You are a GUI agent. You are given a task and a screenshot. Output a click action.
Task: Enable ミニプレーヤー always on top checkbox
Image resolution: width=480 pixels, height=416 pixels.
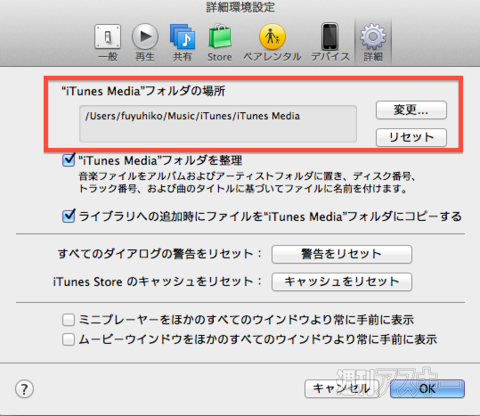68,320
